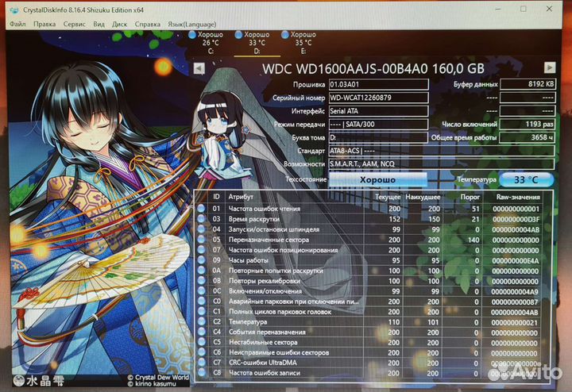Click the drive C: health status orb

[x=192, y=35]
